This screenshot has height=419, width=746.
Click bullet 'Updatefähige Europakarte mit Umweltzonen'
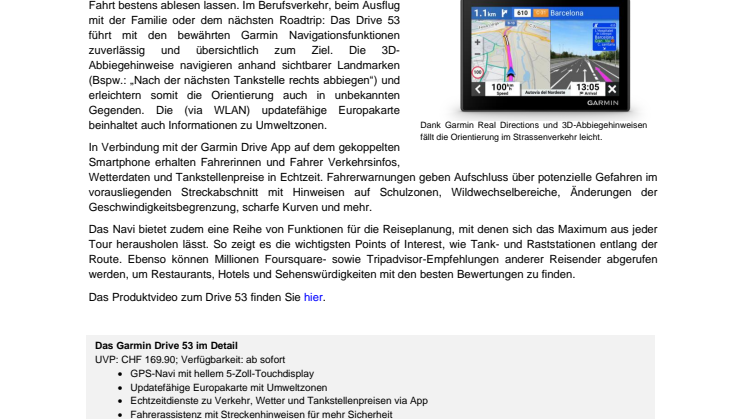229,388
